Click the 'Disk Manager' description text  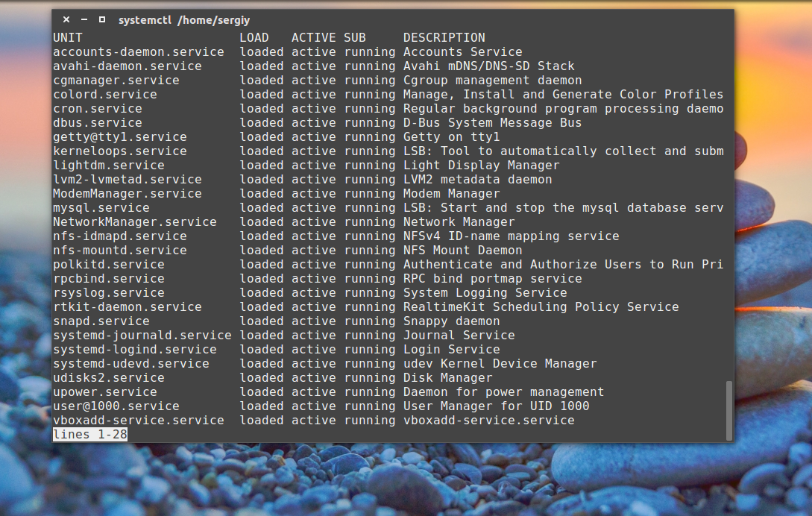[x=447, y=378]
